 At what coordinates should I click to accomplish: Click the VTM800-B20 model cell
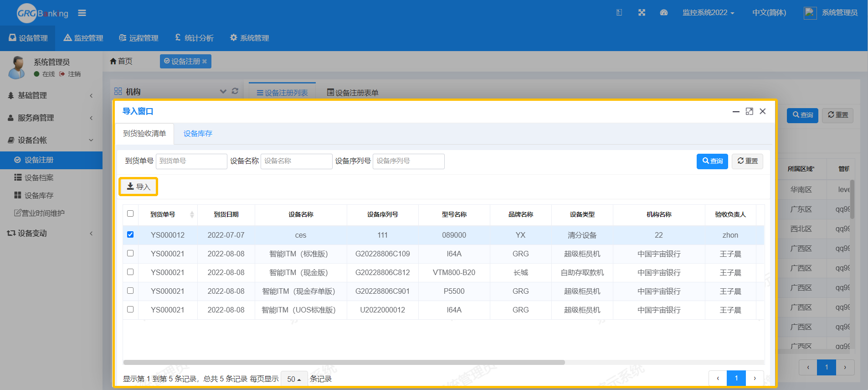(x=454, y=273)
